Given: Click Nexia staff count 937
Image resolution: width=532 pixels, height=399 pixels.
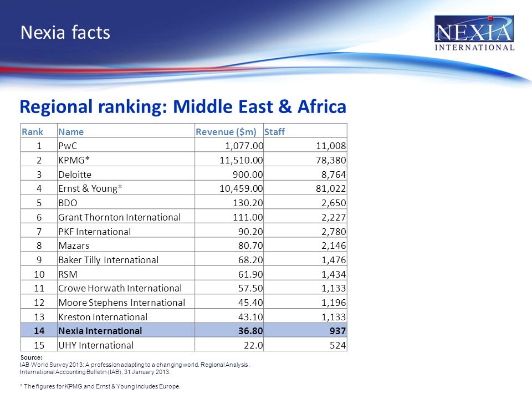Looking at the screenshot, I should [x=337, y=330].
